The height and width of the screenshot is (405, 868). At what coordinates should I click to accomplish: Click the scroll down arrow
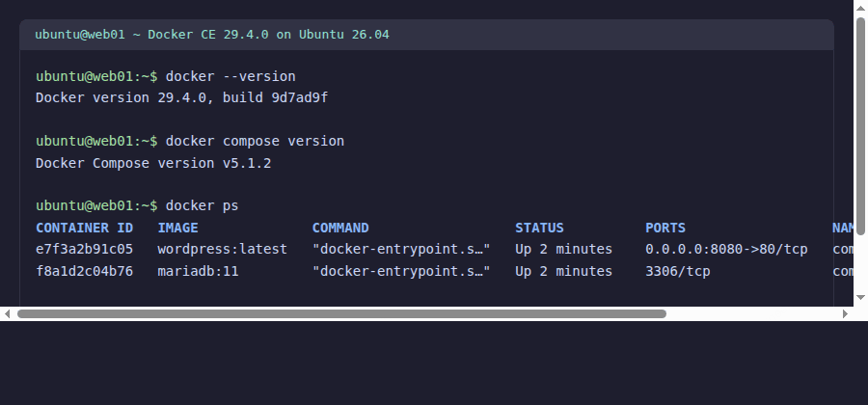(861, 298)
